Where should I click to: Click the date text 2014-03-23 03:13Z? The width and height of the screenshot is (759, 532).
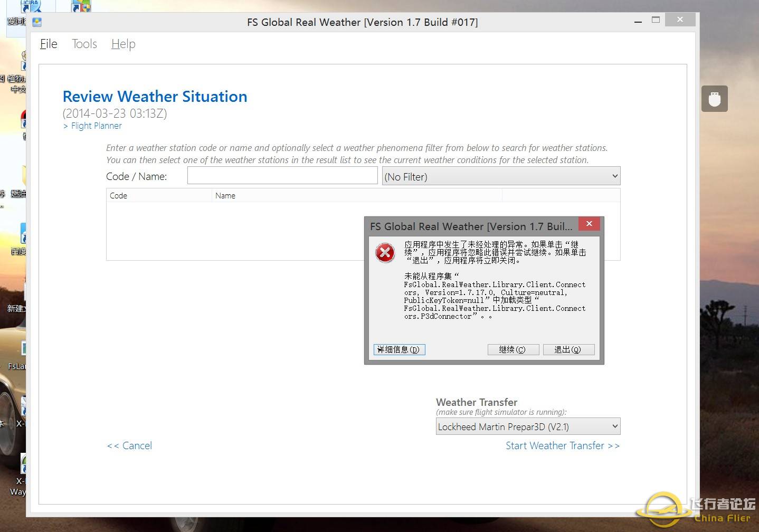click(x=115, y=113)
